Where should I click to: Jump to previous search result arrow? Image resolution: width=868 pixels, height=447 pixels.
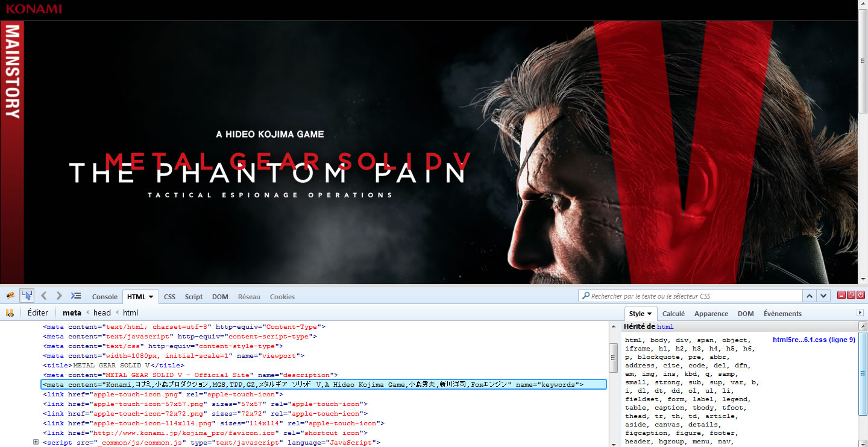tap(810, 296)
